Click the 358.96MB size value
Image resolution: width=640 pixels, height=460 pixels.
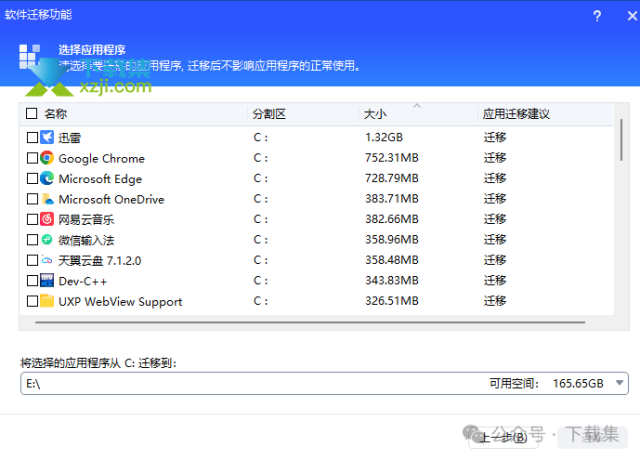tap(392, 239)
